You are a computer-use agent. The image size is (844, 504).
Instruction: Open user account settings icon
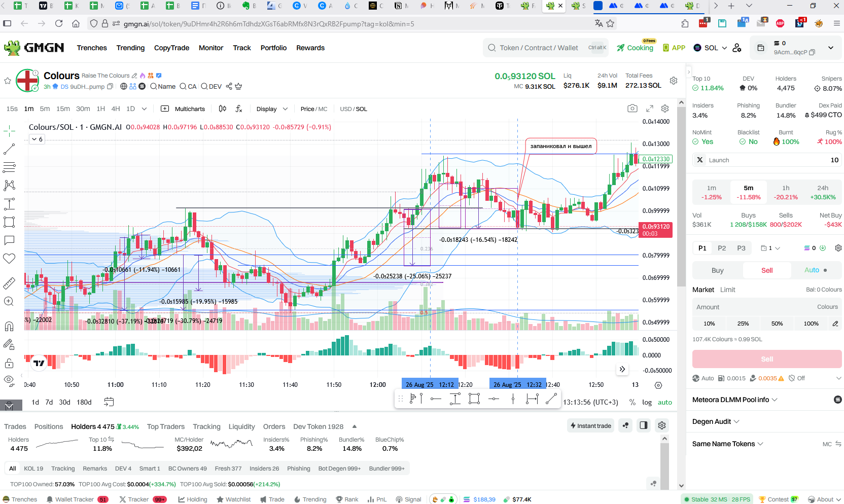pyautogui.click(x=737, y=48)
